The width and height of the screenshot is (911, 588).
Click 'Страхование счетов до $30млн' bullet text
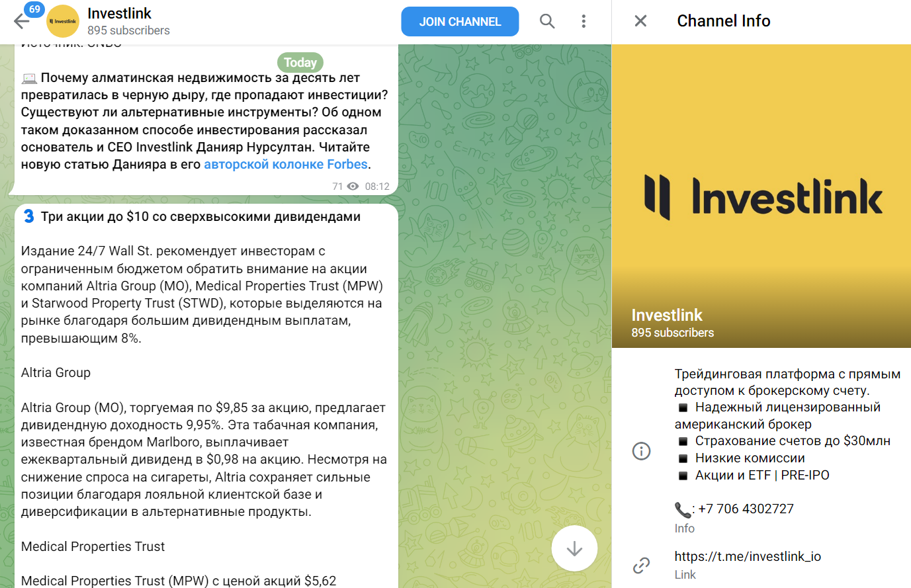pos(793,441)
